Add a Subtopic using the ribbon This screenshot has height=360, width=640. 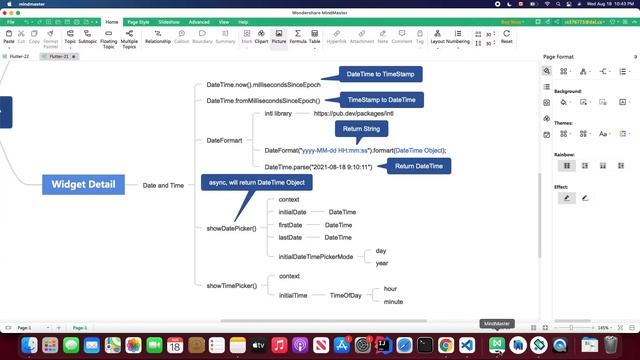[x=87, y=36]
